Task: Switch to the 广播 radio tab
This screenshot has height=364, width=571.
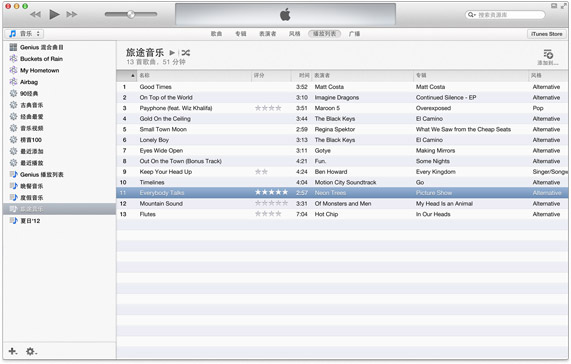Action: point(354,34)
